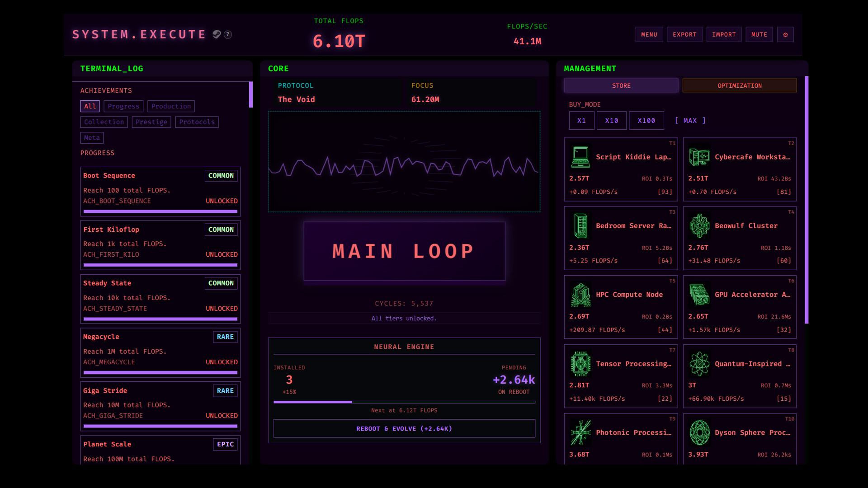The image size is (868, 488).
Task: Select the [ MAX ] buy mode
Action: tap(690, 120)
